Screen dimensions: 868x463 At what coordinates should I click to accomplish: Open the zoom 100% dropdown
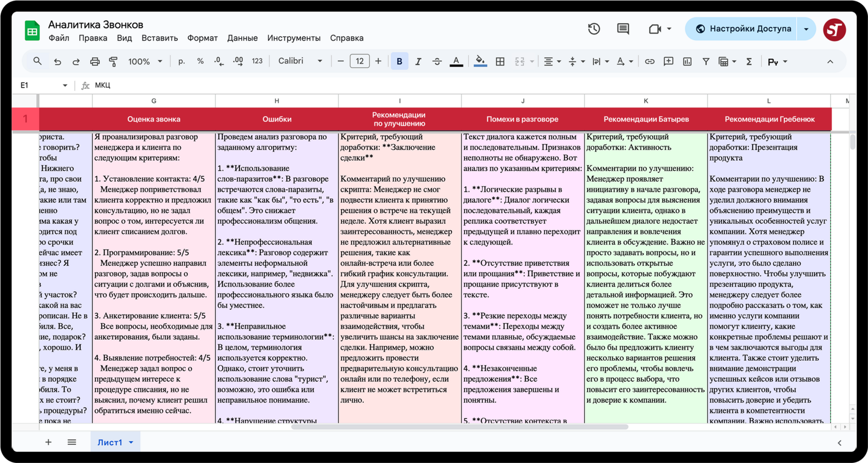tap(145, 61)
